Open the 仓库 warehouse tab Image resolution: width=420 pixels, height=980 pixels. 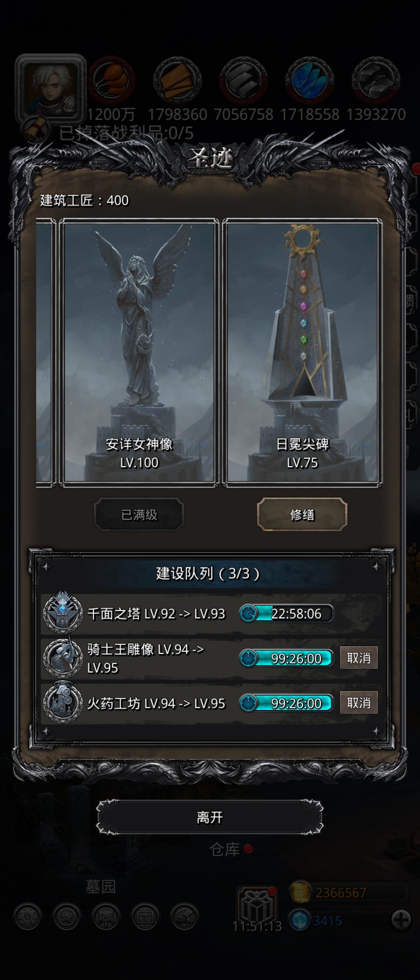(225, 849)
